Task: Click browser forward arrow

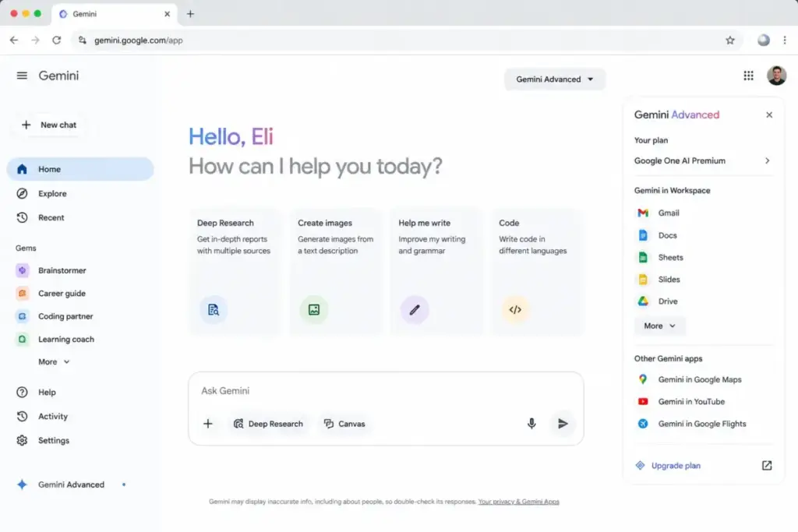Action: coord(35,41)
